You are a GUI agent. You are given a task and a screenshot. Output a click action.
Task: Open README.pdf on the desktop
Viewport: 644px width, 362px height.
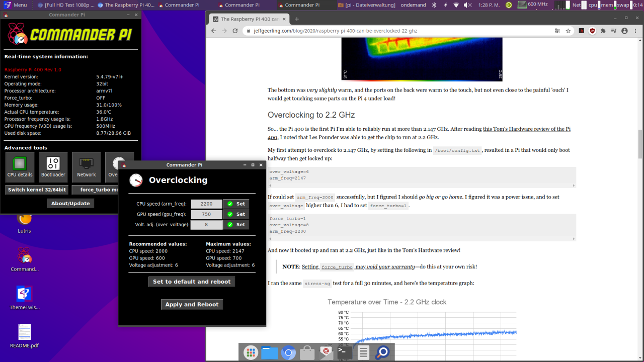pyautogui.click(x=24, y=336)
